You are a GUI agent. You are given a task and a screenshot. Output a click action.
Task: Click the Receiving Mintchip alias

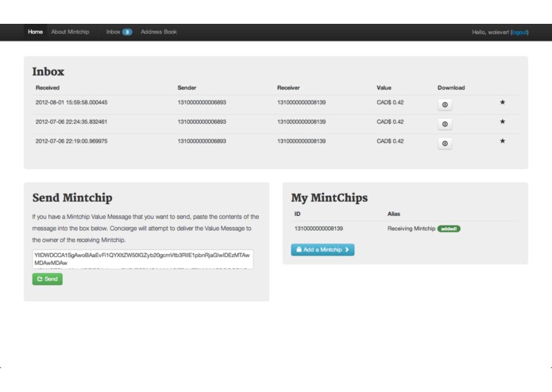[411, 229]
